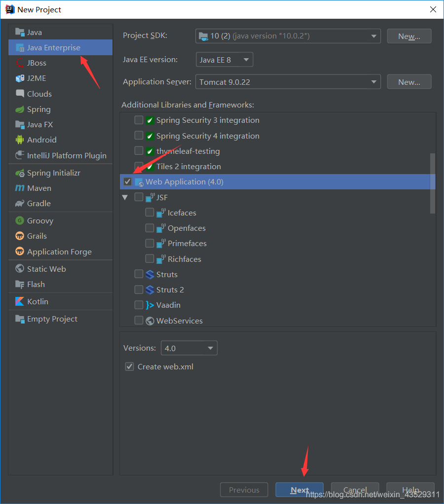Choose the Java FX project icon
This screenshot has width=444, height=504.
point(20,124)
